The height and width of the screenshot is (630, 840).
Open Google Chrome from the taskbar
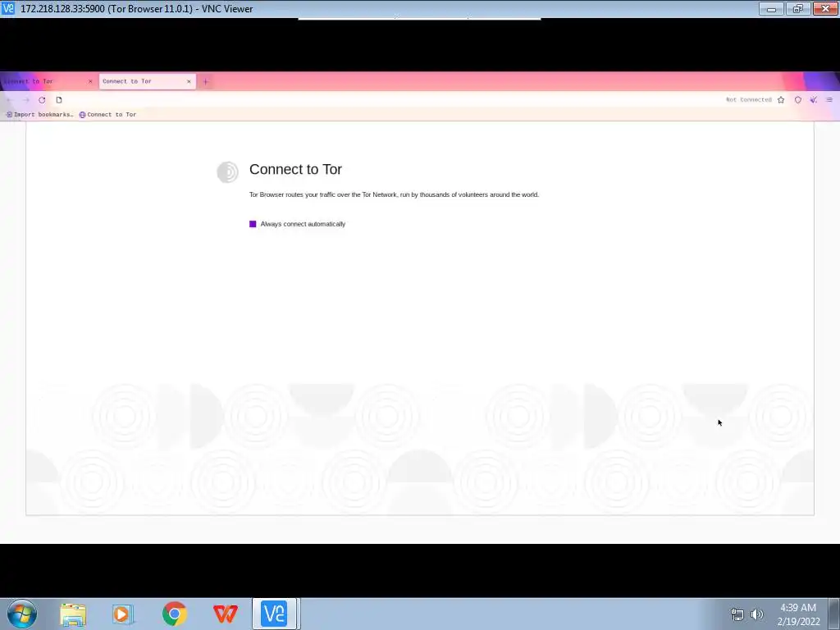(x=175, y=614)
